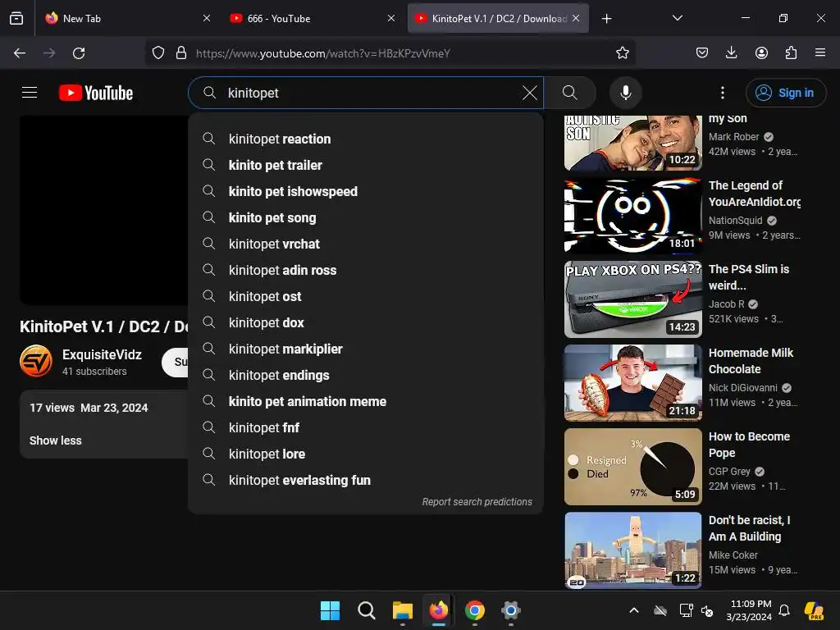The width and height of the screenshot is (840, 630).
Task: Click The Legend of YouAreAnIdiot.org title
Action: tap(755, 194)
